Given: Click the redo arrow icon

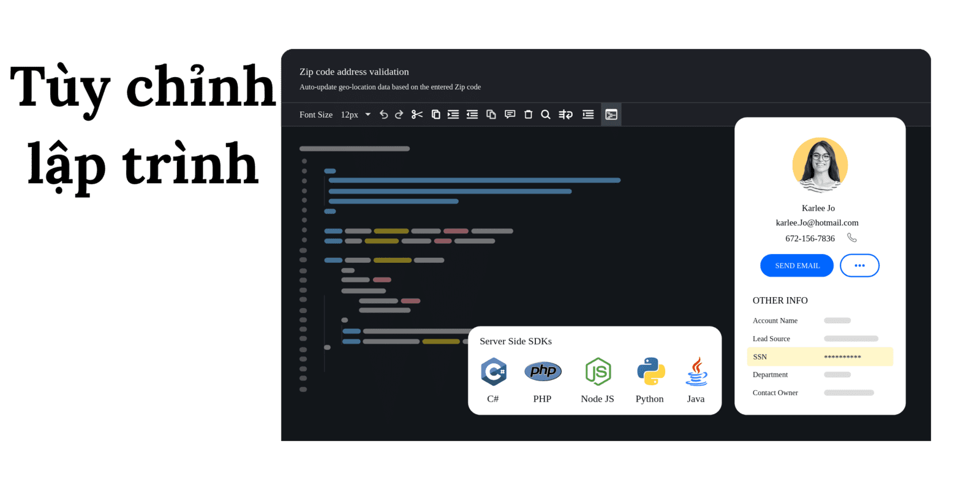Looking at the screenshot, I should (399, 115).
